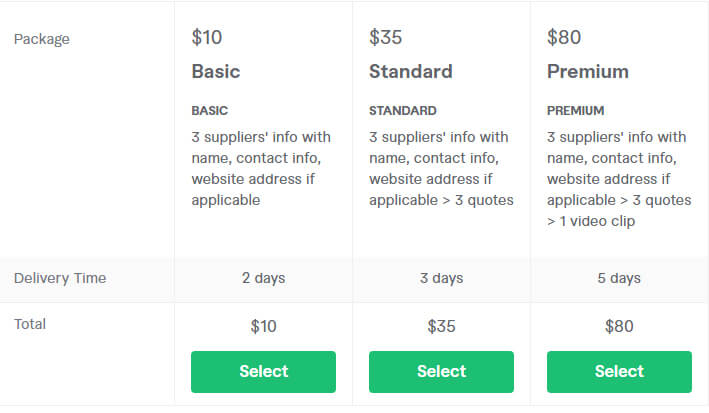Click the Premium package title

(588, 72)
